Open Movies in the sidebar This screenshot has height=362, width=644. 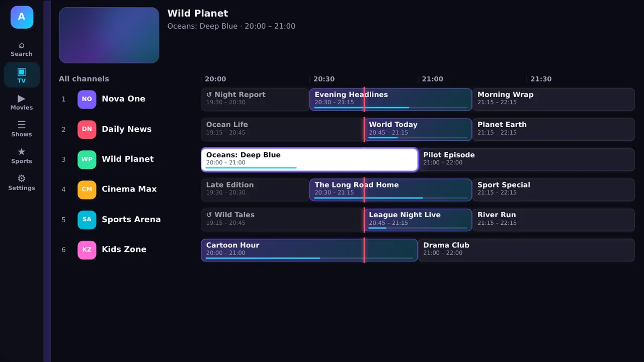click(x=22, y=102)
